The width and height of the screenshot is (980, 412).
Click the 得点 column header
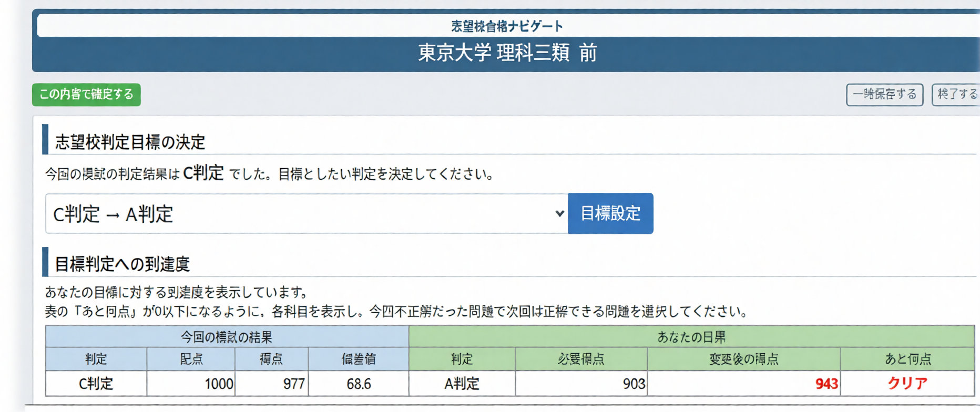click(271, 359)
